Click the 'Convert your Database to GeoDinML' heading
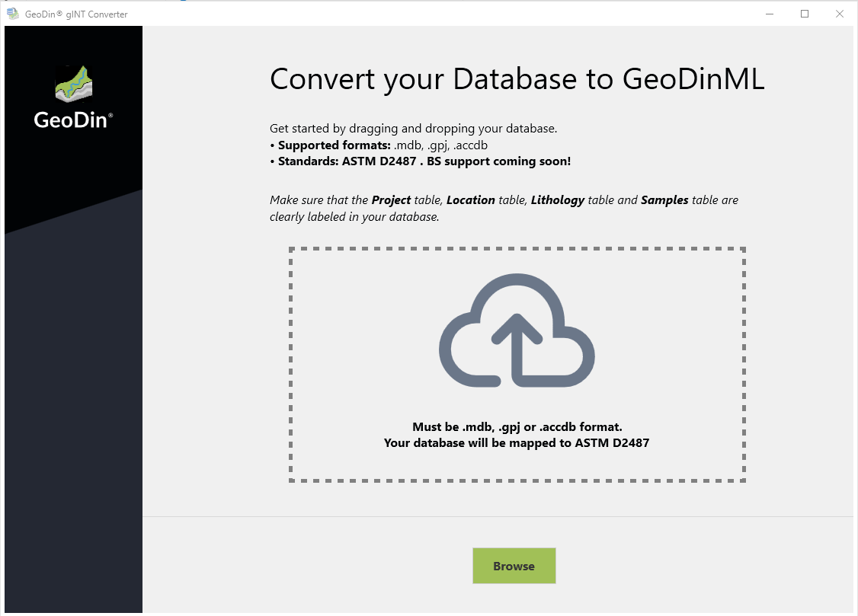The height and width of the screenshot is (616, 858). point(517,79)
